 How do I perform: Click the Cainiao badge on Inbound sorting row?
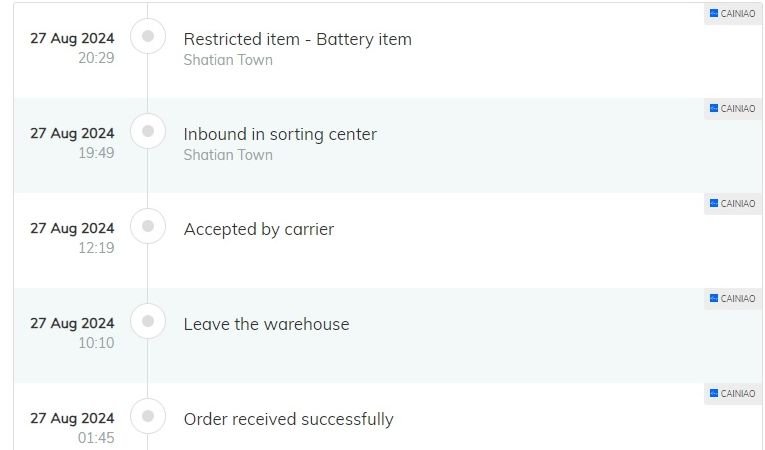732,108
